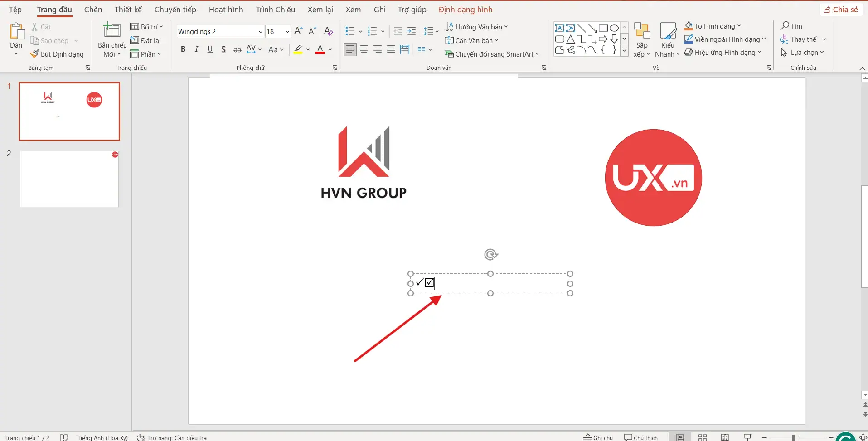
Task: Align the text to the left
Action: pyautogui.click(x=350, y=49)
